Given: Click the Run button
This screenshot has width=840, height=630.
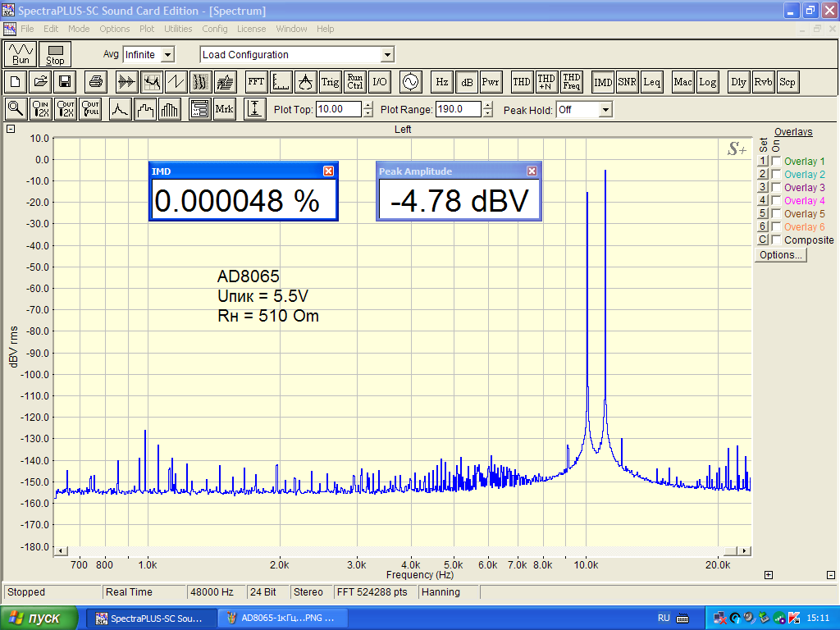Looking at the screenshot, I should pyautogui.click(x=21, y=54).
